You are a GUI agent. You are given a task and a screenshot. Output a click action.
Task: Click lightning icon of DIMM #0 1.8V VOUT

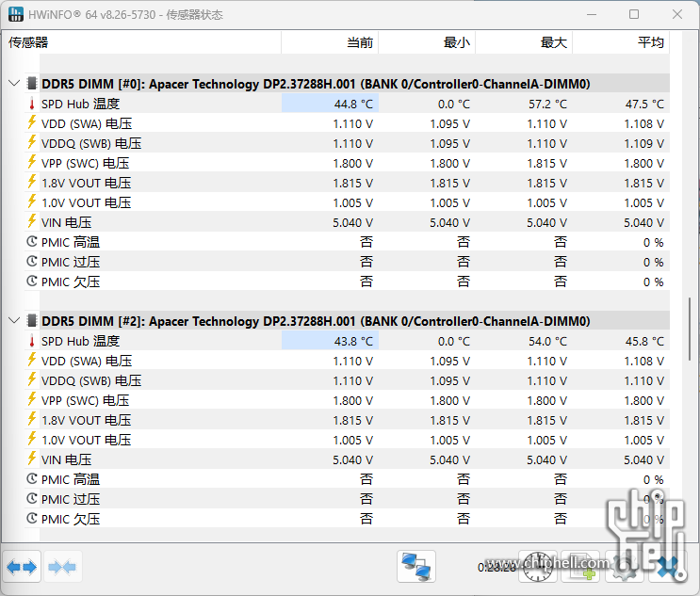[32, 182]
